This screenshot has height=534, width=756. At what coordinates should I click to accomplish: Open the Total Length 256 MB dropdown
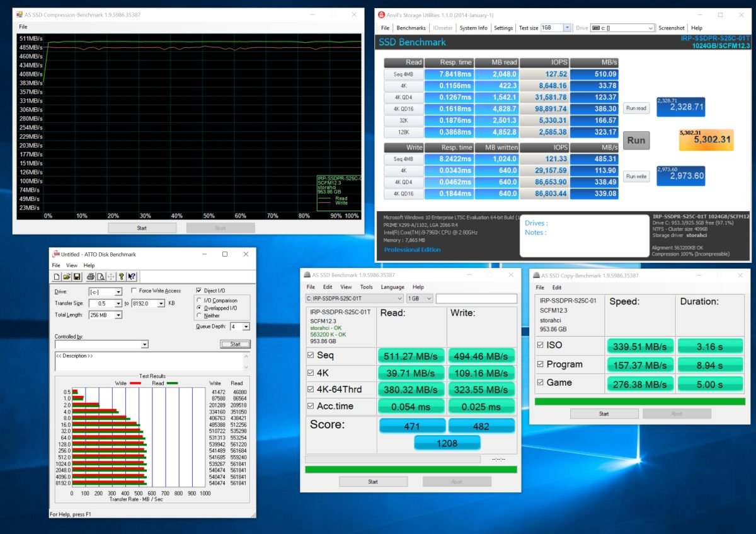pos(118,315)
